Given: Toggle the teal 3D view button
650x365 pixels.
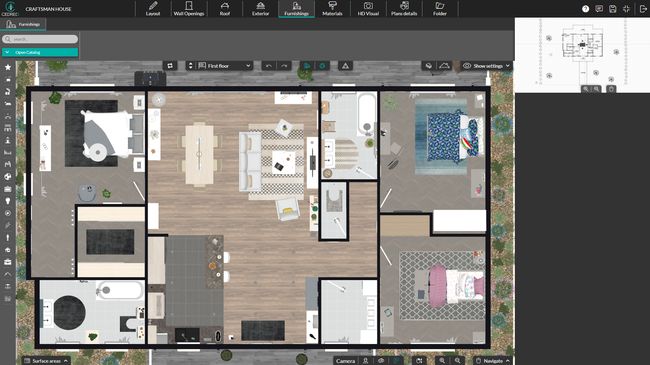Looking at the screenshot, I should click(x=322, y=66).
